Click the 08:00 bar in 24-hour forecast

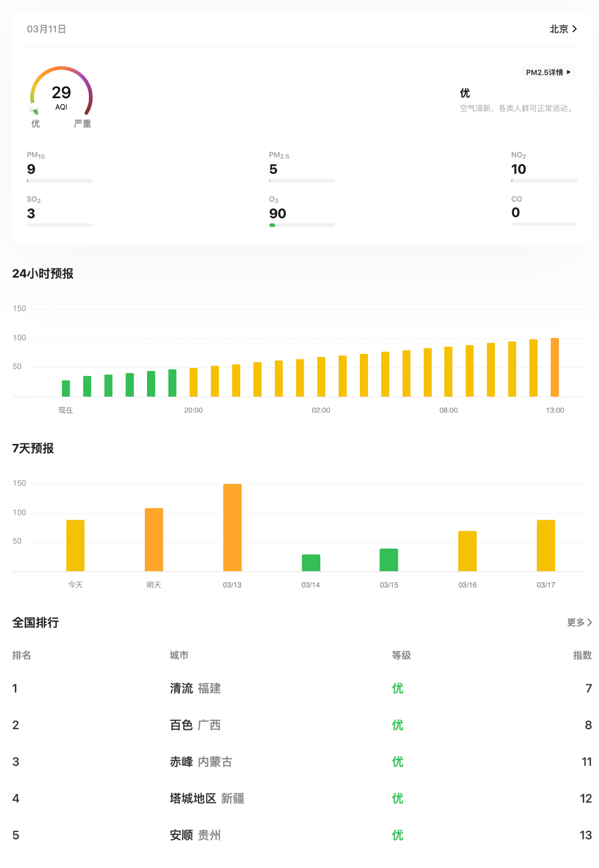pyautogui.click(x=449, y=371)
